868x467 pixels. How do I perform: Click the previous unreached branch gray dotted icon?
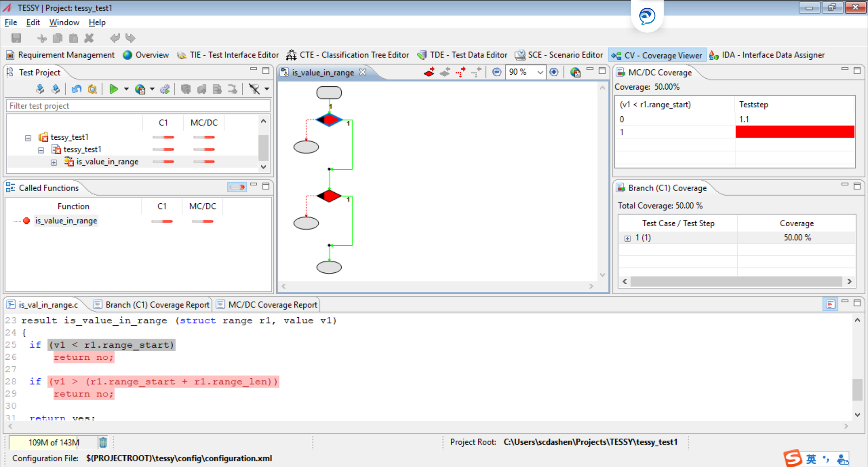coord(476,72)
